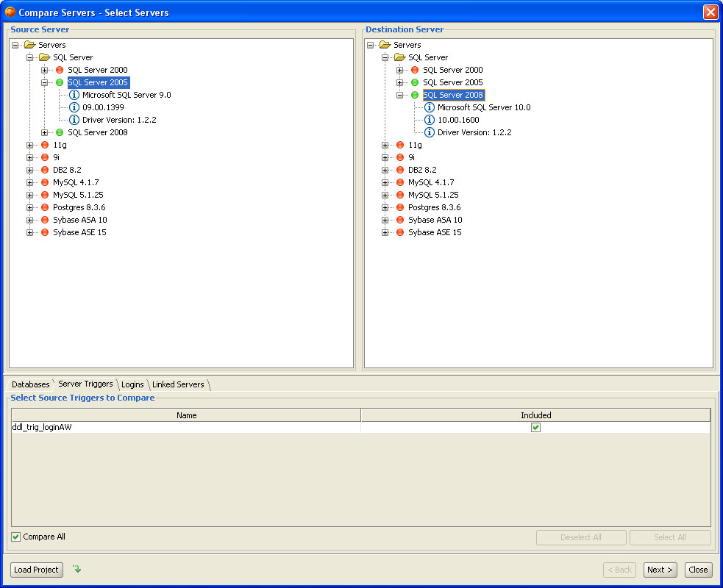The width and height of the screenshot is (723, 588).
Task: Click the Included column header
Action: [535, 415]
